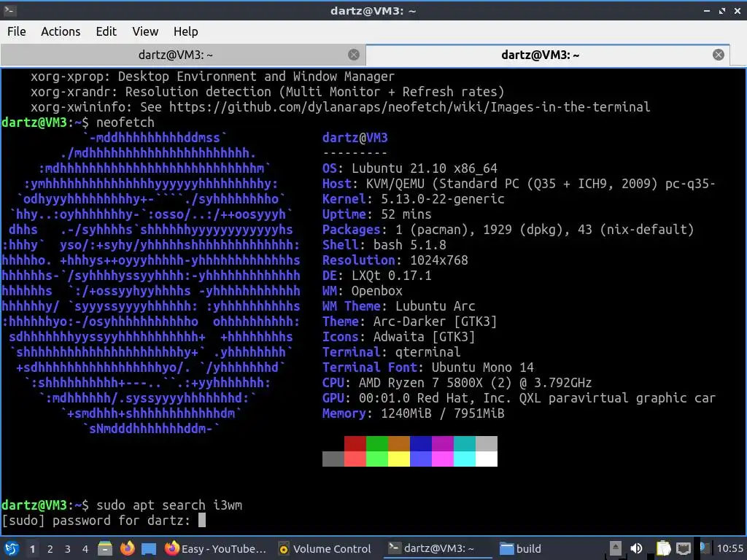Click the 'Lubuntu 21.10 x86_64' OS text
Viewport: 747px width, 560px height.
tap(425, 168)
